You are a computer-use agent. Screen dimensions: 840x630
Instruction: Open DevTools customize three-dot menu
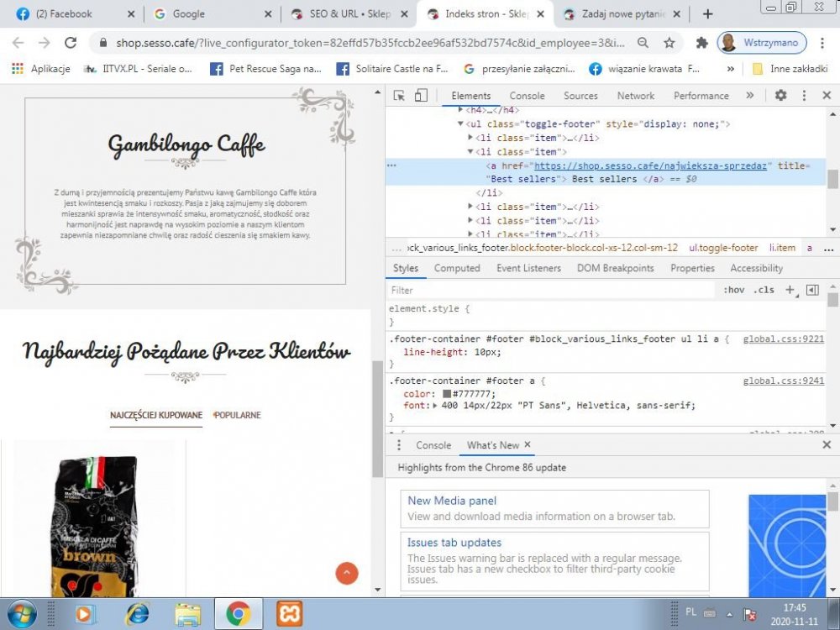pyautogui.click(x=804, y=96)
